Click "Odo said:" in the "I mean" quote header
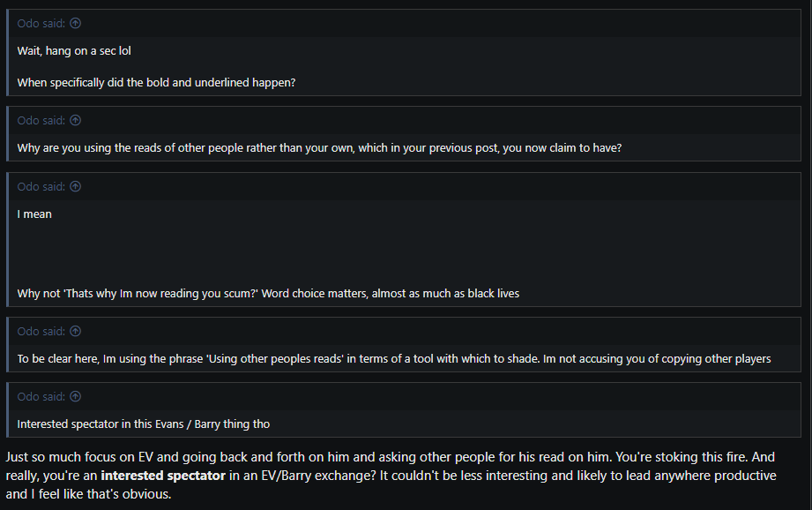 click(x=41, y=187)
